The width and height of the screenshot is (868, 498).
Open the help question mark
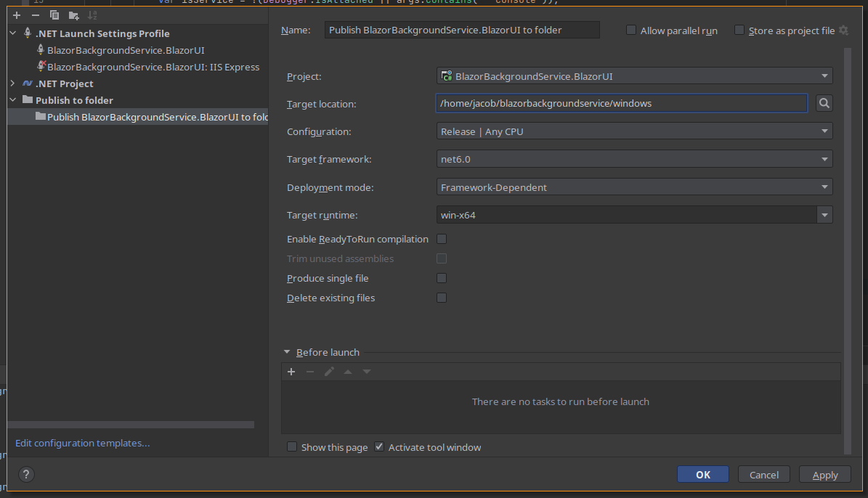coord(26,474)
